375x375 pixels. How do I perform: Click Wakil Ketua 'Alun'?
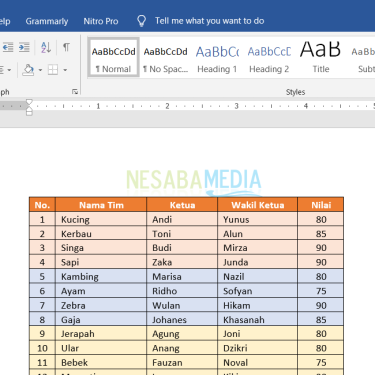pyautogui.click(x=257, y=234)
